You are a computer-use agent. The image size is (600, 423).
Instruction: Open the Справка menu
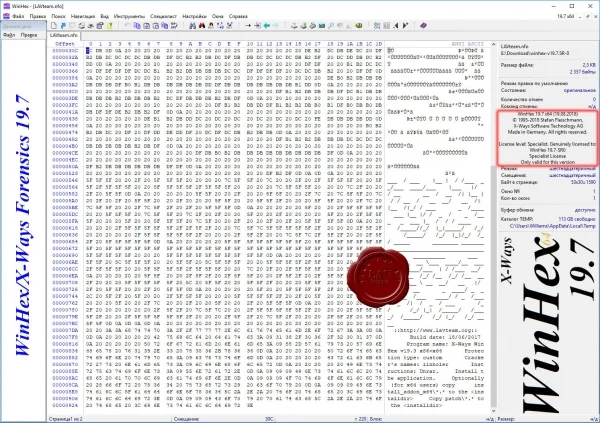point(238,16)
